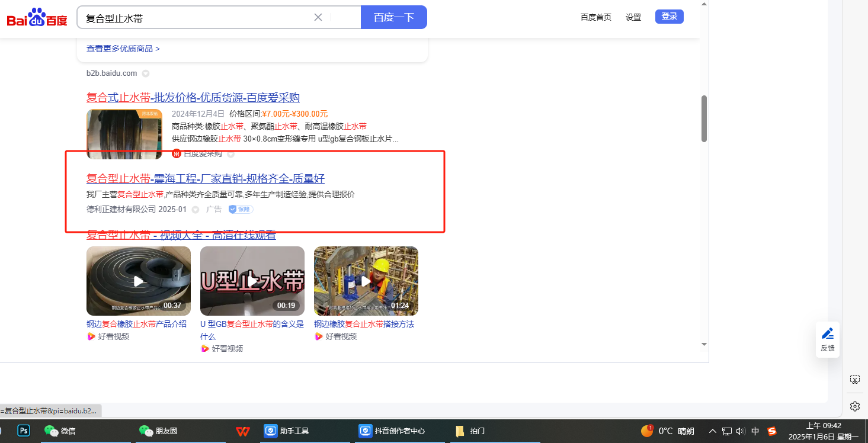Click the network icon in the system tray

tap(727, 431)
